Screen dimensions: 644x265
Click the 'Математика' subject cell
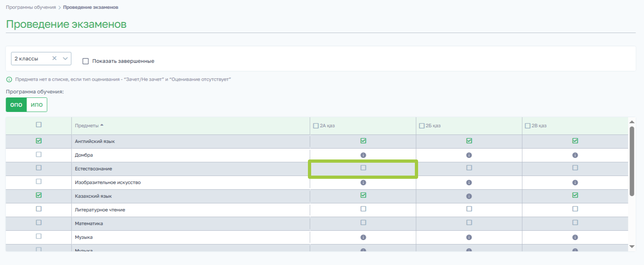pos(191,224)
